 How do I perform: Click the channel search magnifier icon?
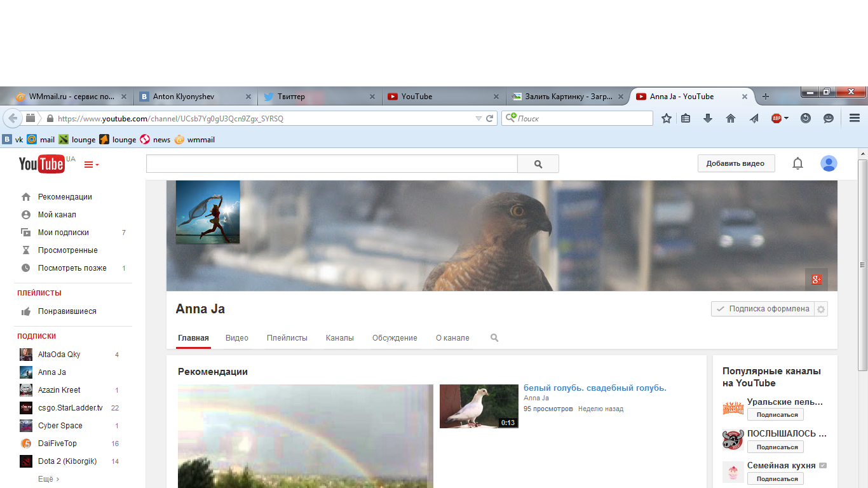[494, 338]
